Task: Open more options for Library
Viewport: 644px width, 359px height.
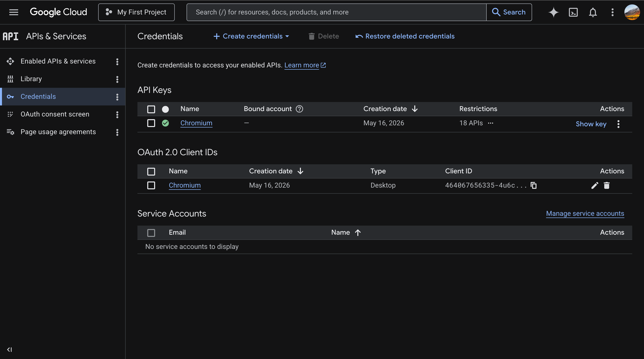Action: tap(117, 79)
